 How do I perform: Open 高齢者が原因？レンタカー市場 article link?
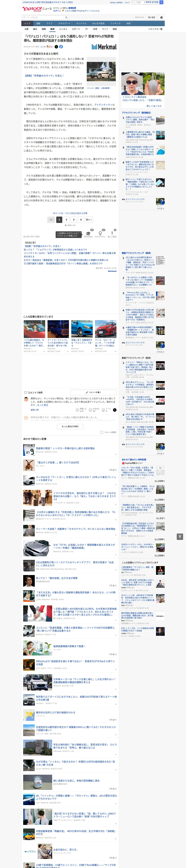65,448
